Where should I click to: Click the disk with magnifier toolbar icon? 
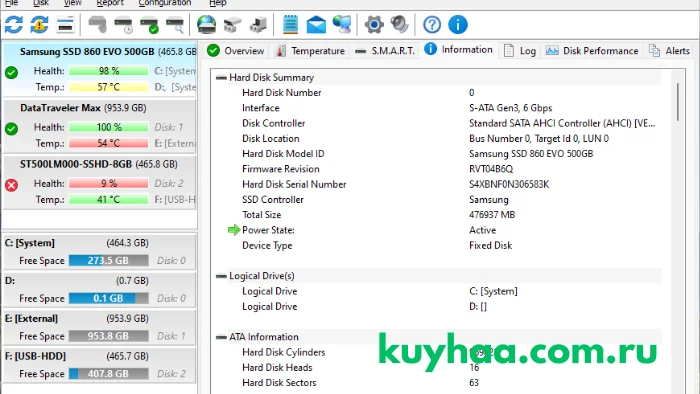tap(175, 25)
